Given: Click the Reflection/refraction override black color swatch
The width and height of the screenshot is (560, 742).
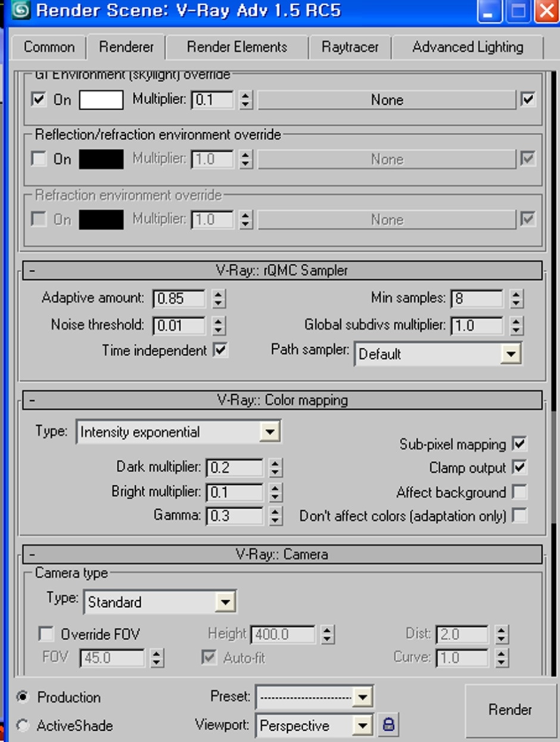Looking at the screenshot, I should (101, 159).
